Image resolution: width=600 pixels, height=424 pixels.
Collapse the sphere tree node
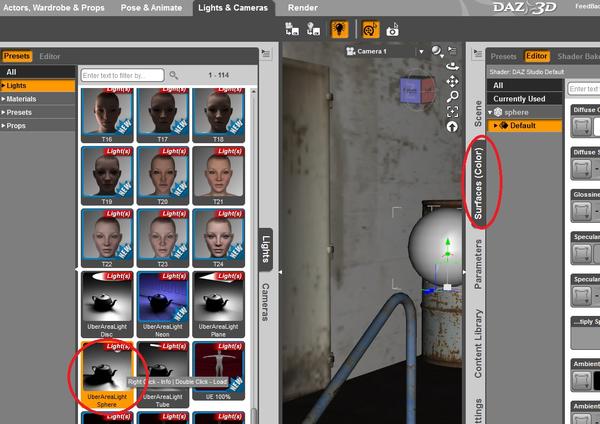[490, 112]
